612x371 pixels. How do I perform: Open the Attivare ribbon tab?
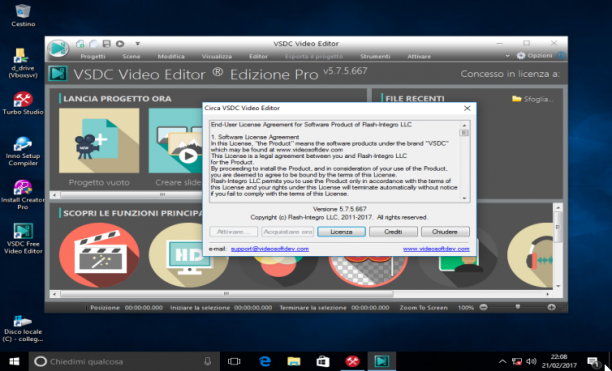point(419,57)
